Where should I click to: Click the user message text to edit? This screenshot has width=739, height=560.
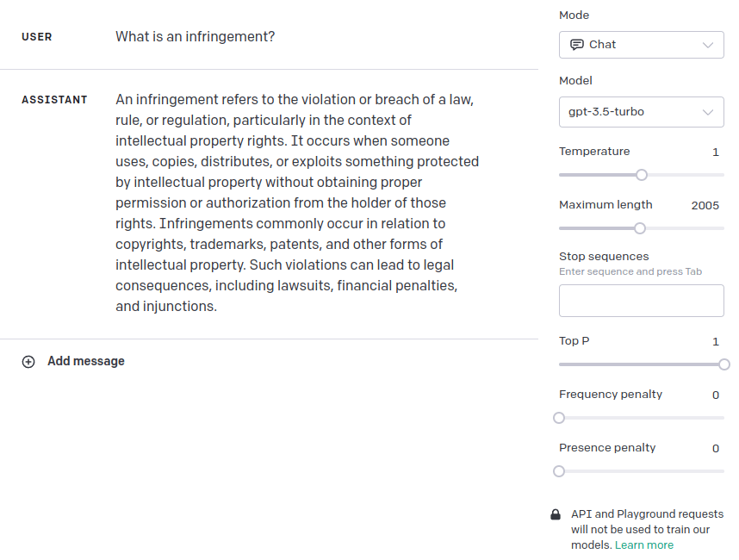click(196, 37)
